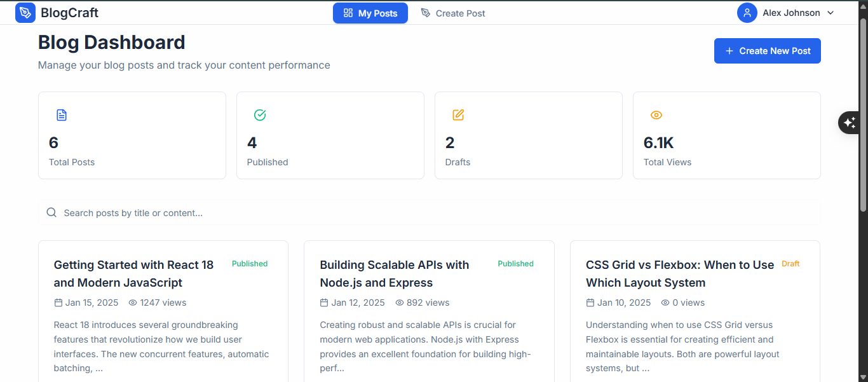Image resolution: width=868 pixels, height=382 pixels.
Task: Click the eye icon next to 892 views
Action: tap(400, 303)
